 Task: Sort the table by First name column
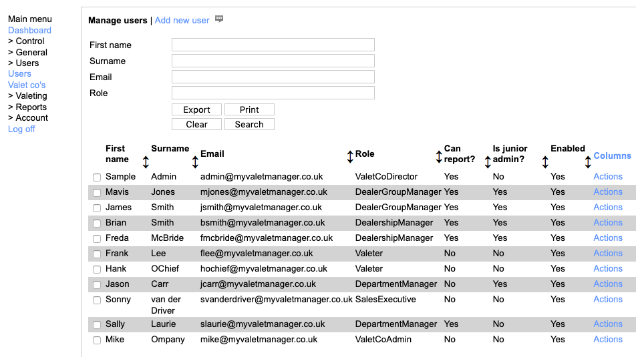[x=146, y=161]
